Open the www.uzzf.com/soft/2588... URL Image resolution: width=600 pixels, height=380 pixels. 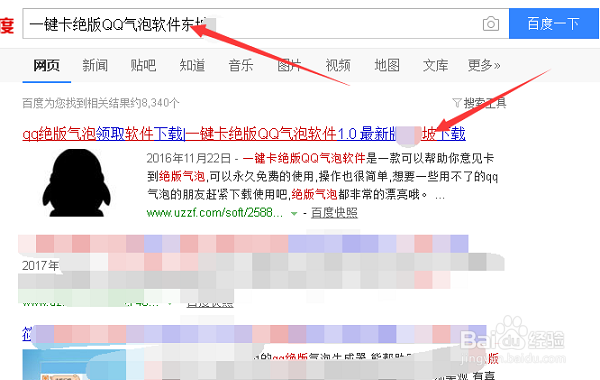(x=215, y=212)
